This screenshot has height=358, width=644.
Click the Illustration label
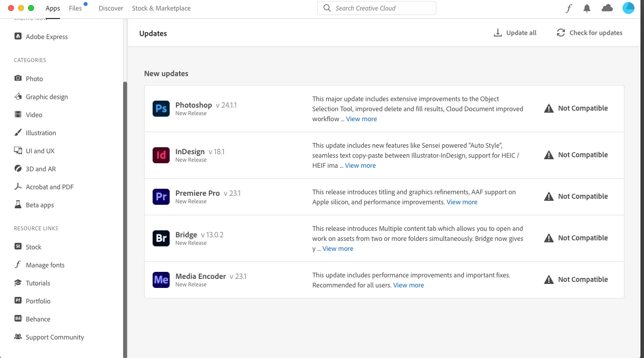pos(41,133)
